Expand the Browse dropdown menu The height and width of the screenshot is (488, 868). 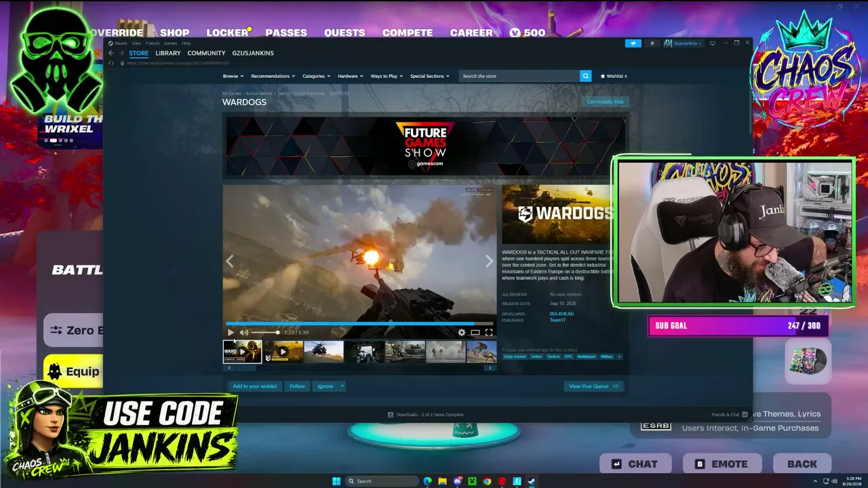click(233, 76)
